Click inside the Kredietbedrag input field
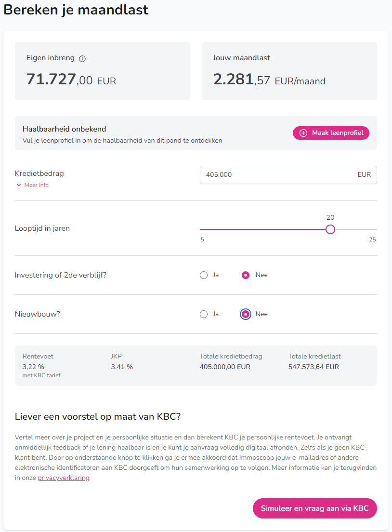392x532 pixels. click(270, 175)
